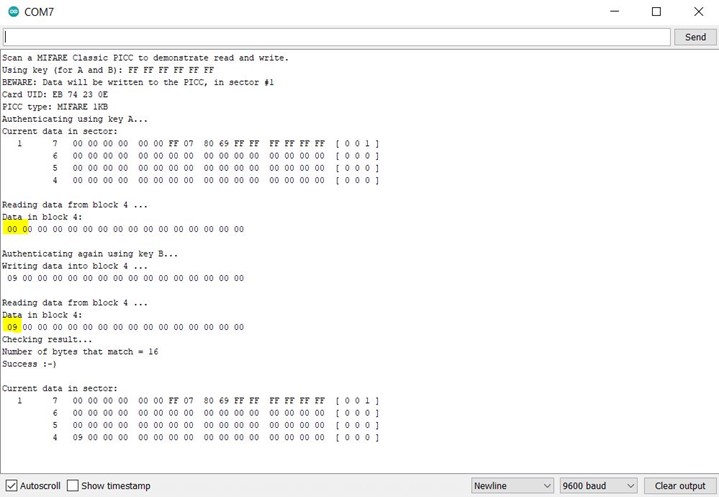719x497 pixels.
Task: Click the Arduino icon in the title bar
Action: pos(13,11)
